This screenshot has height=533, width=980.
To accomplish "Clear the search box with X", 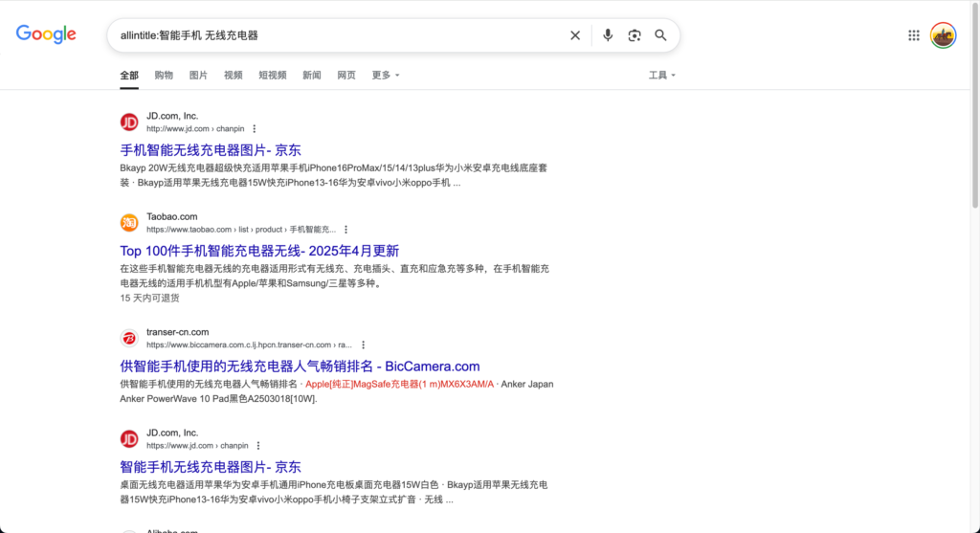I will [x=575, y=35].
